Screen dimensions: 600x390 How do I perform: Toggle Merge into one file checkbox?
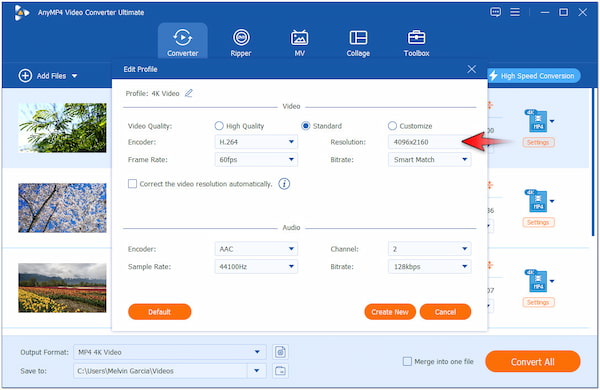(407, 361)
